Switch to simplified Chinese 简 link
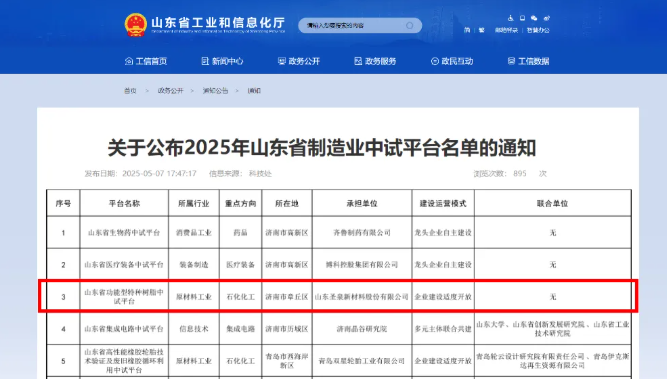The image size is (667, 379). 467,30
